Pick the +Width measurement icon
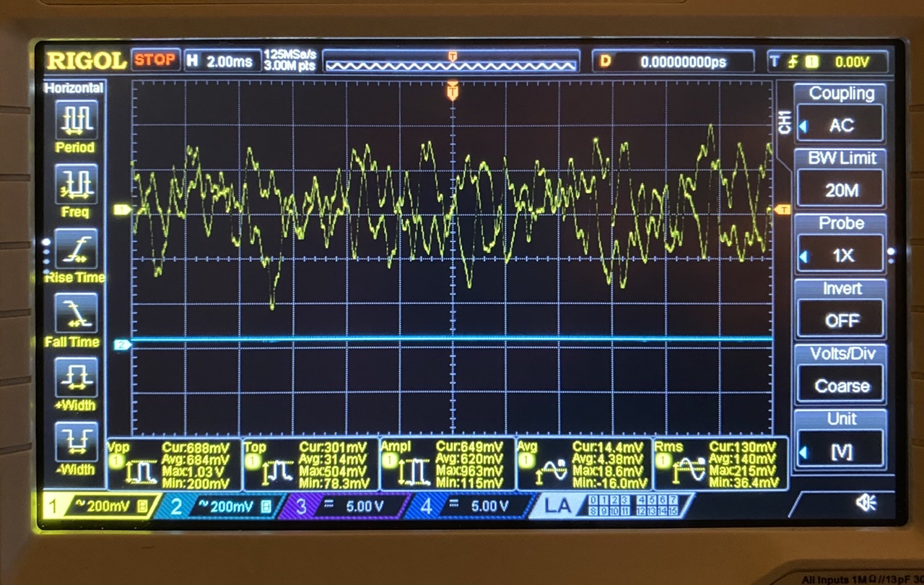The image size is (924, 585). pos(76,378)
